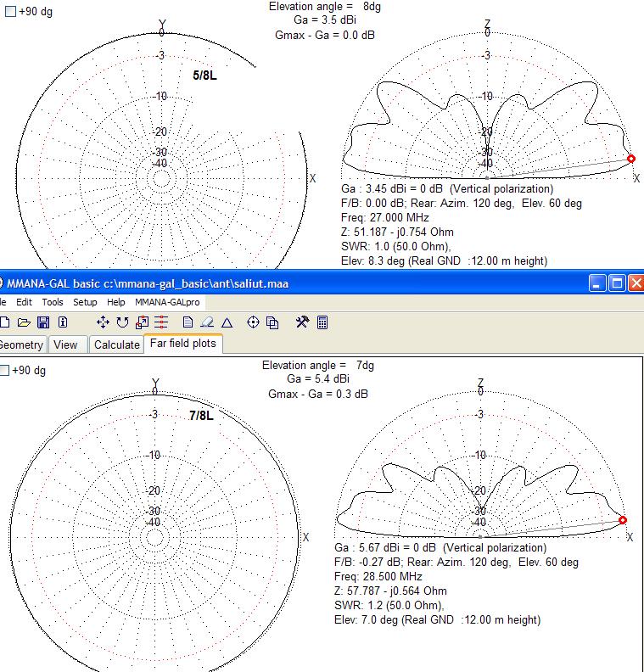
Task: Click red marker on lower elevation plot
Action: click(x=623, y=520)
